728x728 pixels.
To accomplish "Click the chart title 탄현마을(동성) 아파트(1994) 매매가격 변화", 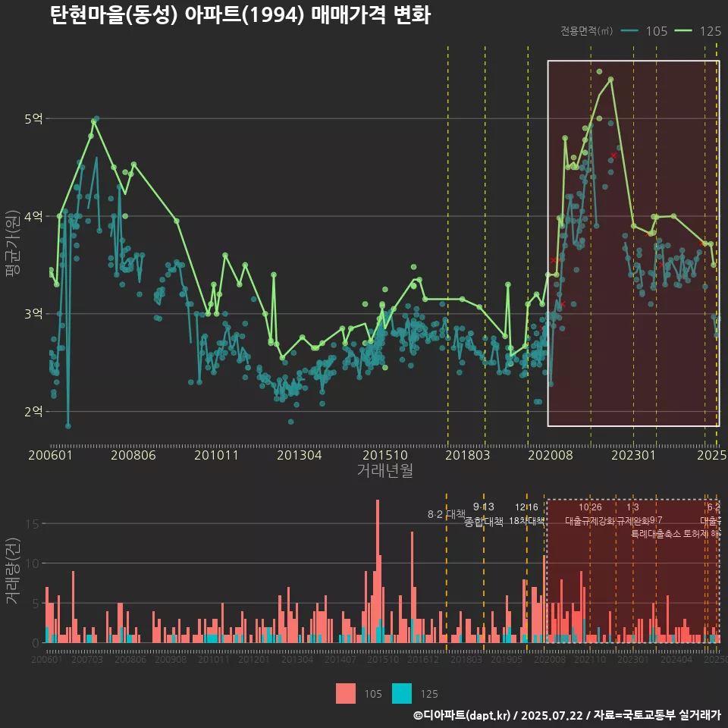I will [x=240, y=15].
